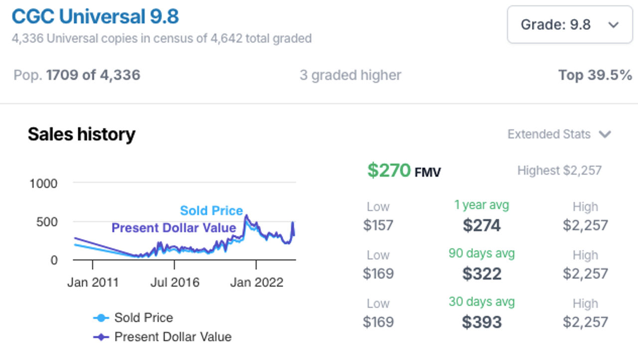Click the Sold Price legend circle marker
The image size is (638, 364).
tap(101, 318)
